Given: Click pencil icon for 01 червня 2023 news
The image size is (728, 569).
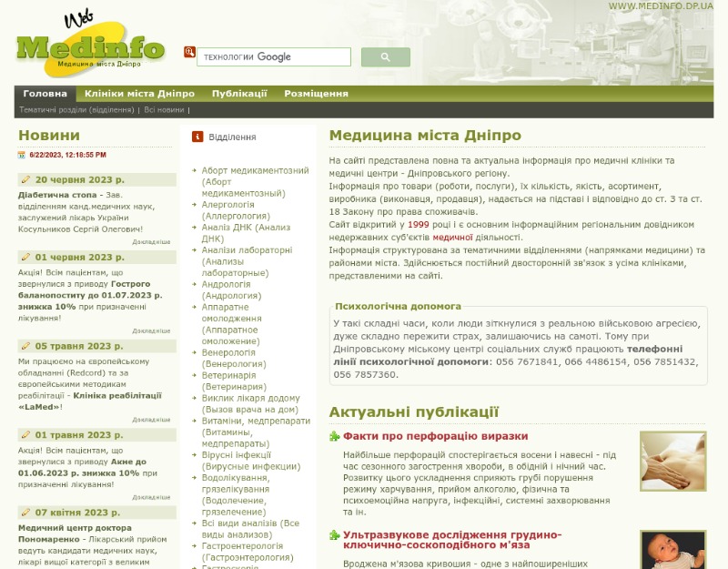Looking at the screenshot, I should [26, 257].
